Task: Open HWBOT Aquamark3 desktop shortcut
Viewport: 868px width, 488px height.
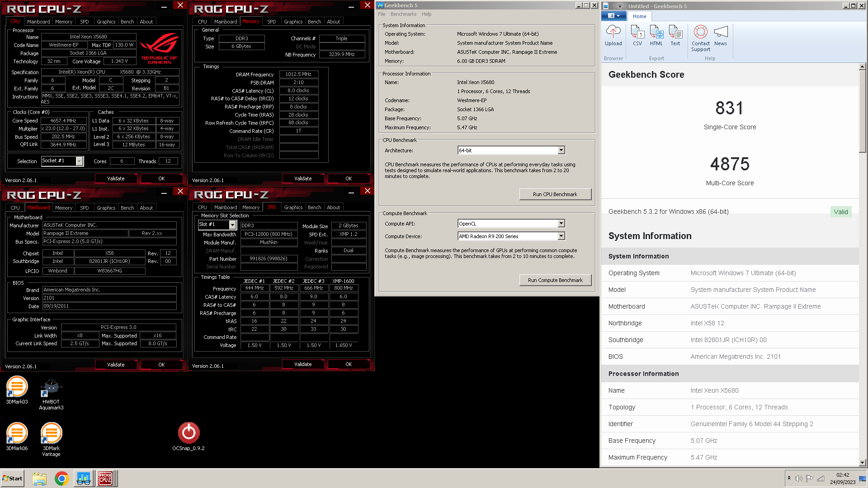Action: 51,393
